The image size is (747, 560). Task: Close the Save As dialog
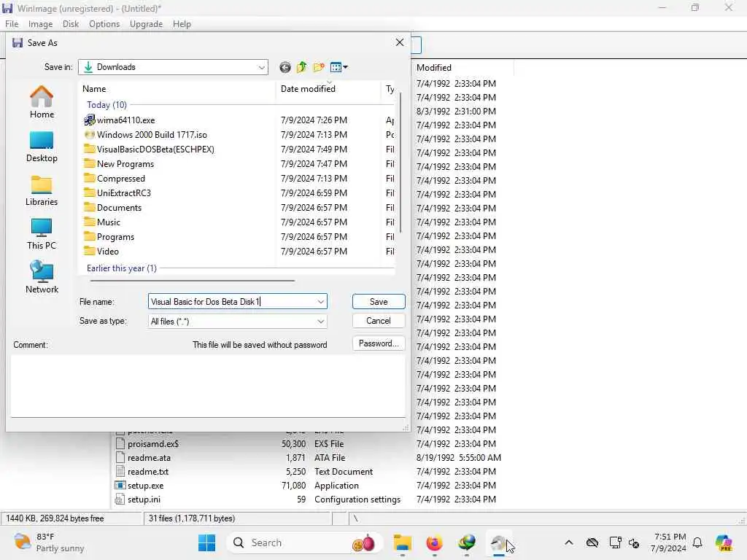400,42
